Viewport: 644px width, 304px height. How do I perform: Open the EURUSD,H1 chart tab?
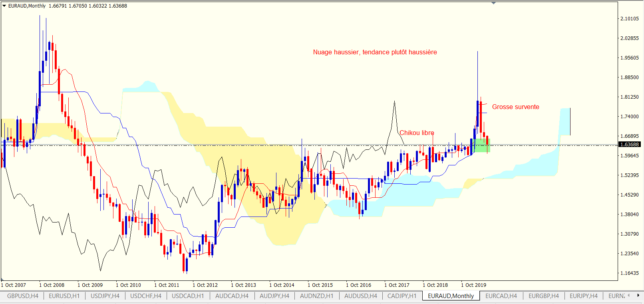click(x=64, y=296)
